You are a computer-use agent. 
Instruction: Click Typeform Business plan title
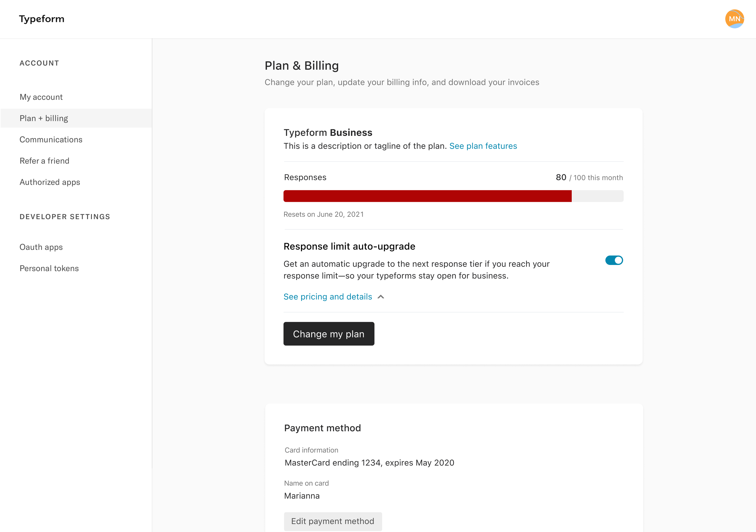[x=328, y=132]
